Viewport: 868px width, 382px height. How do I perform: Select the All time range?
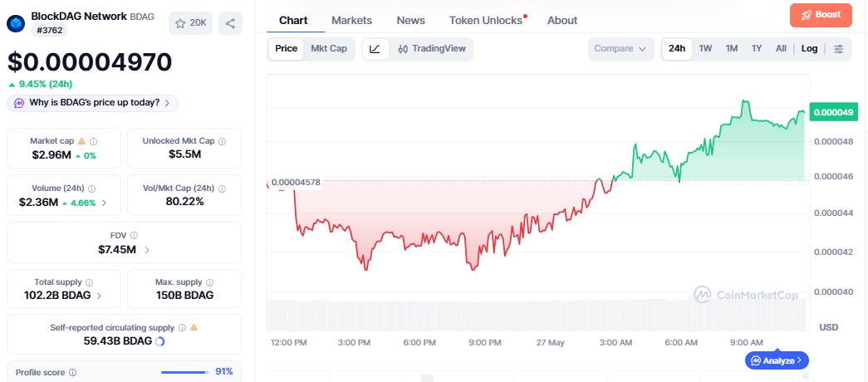[781, 49]
